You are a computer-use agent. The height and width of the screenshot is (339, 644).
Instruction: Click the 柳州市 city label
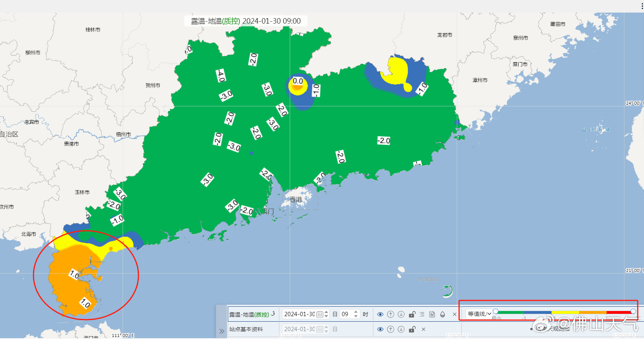tap(33, 52)
